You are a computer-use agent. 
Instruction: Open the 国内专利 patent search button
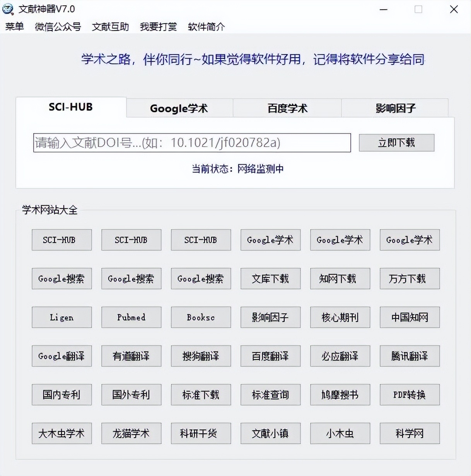(61, 395)
